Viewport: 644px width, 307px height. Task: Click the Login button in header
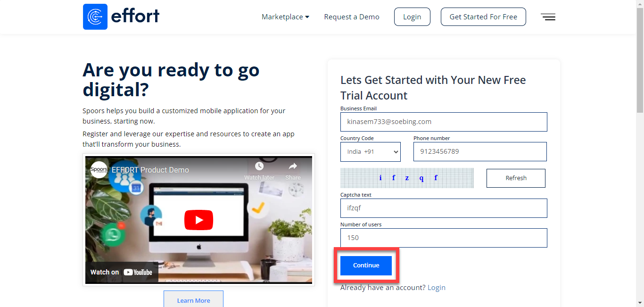[x=412, y=17]
